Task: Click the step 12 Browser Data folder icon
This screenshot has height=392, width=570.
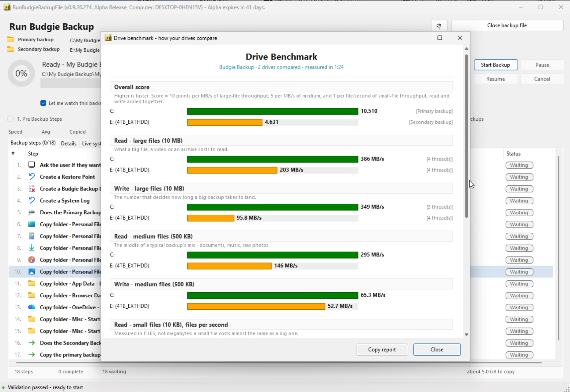Action: coord(32,295)
